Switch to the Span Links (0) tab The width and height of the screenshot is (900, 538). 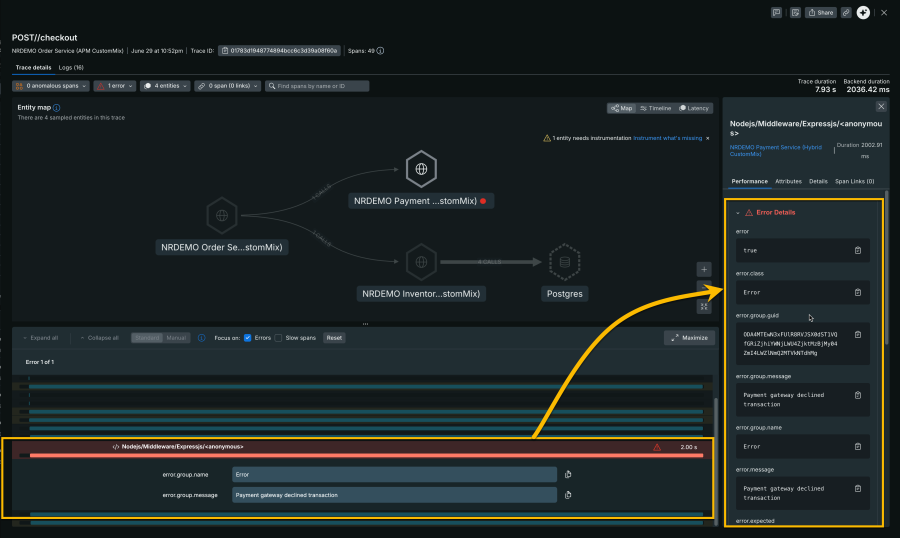click(x=854, y=181)
